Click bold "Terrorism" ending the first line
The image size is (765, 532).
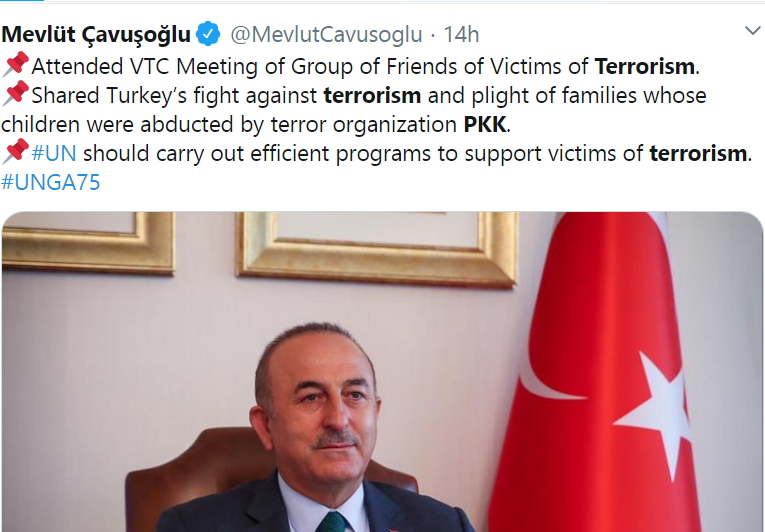[644, 66]
